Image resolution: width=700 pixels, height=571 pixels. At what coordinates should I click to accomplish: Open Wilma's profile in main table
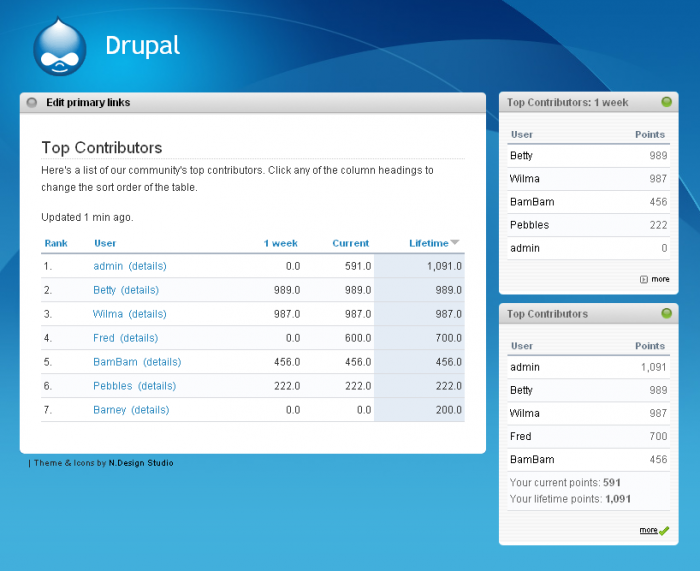click(x=108, y=314)
